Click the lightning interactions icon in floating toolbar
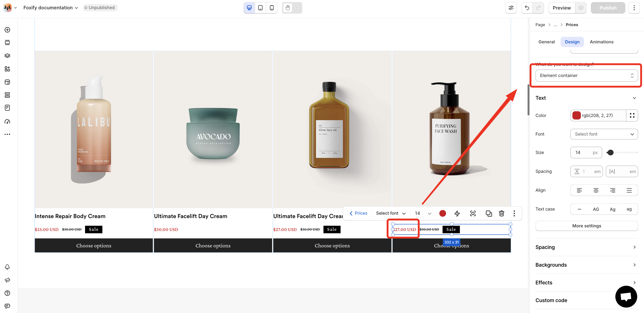Image resolution: width=644 pixels, height=313 pixels. pyautogui.click(x=457, y=213)
